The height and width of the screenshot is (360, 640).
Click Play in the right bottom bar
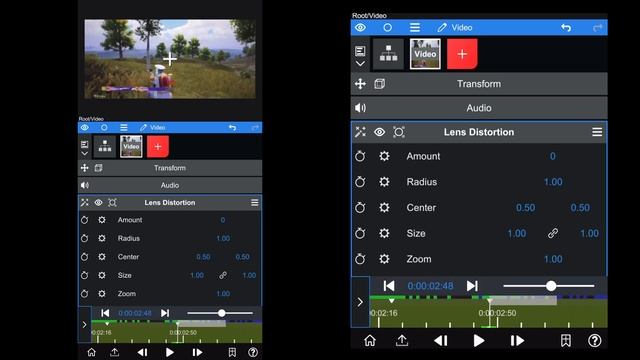click(x=479, y=340)
